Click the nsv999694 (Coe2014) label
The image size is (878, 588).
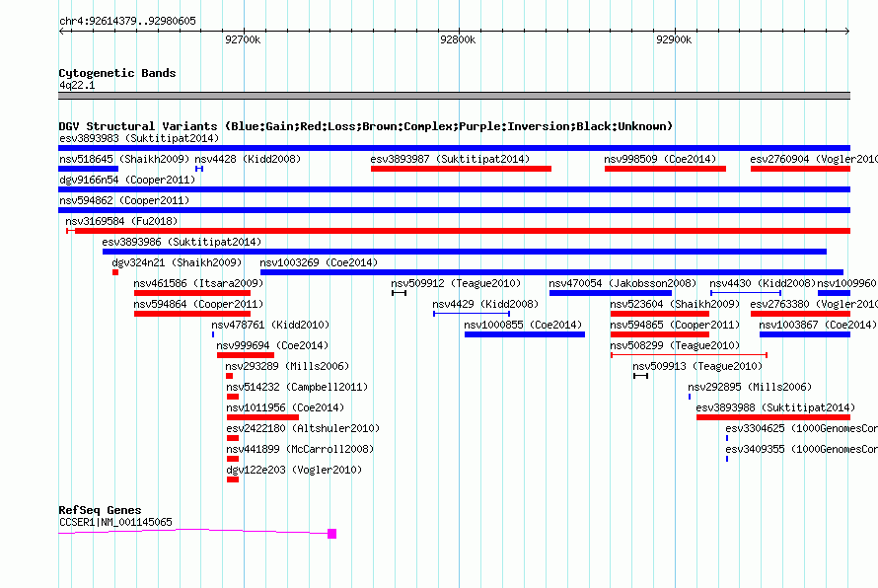[x=272, y=345]
